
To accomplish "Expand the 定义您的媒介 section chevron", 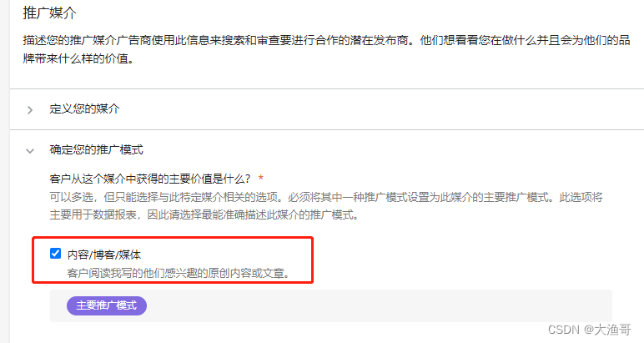I will pos(30,109).
